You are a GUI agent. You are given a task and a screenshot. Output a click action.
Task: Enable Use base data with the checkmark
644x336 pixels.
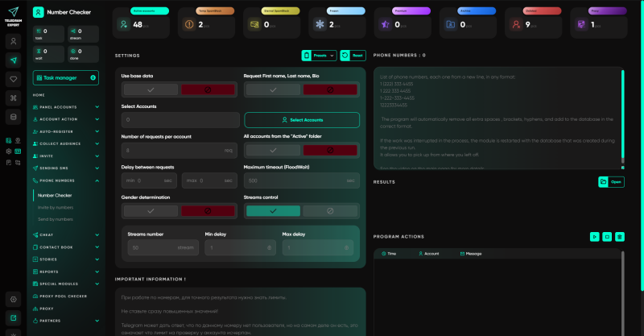click(151, 89)
